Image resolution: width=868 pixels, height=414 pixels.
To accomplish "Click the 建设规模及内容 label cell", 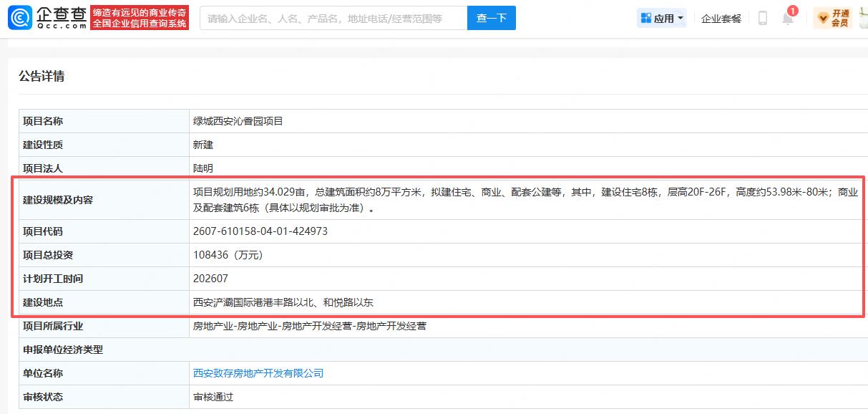I will pos(104,200).
